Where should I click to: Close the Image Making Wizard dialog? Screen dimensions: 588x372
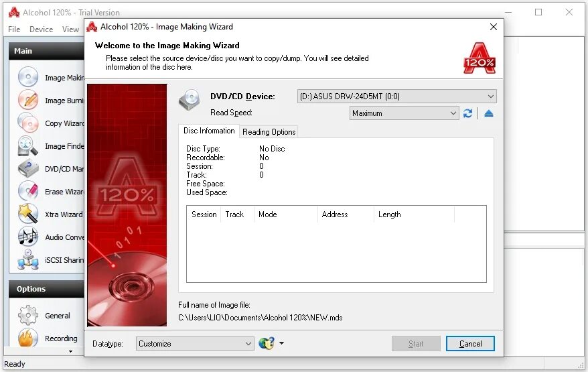(x=494, y=27)
